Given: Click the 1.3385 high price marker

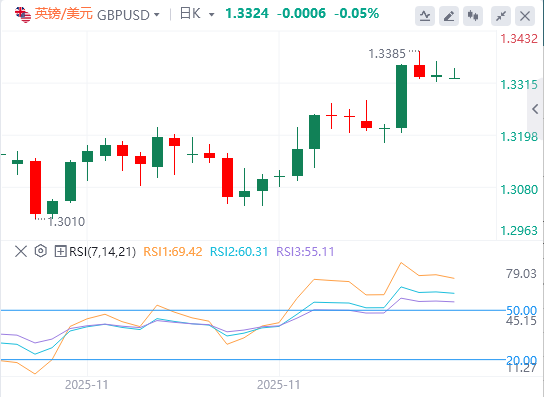Looking at the screenshot, I should pos(386,54).
